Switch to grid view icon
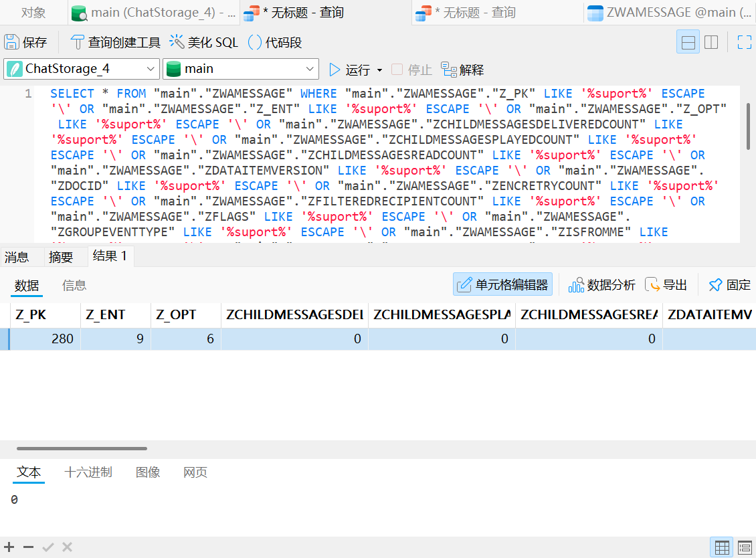 (x=722, y=547)
